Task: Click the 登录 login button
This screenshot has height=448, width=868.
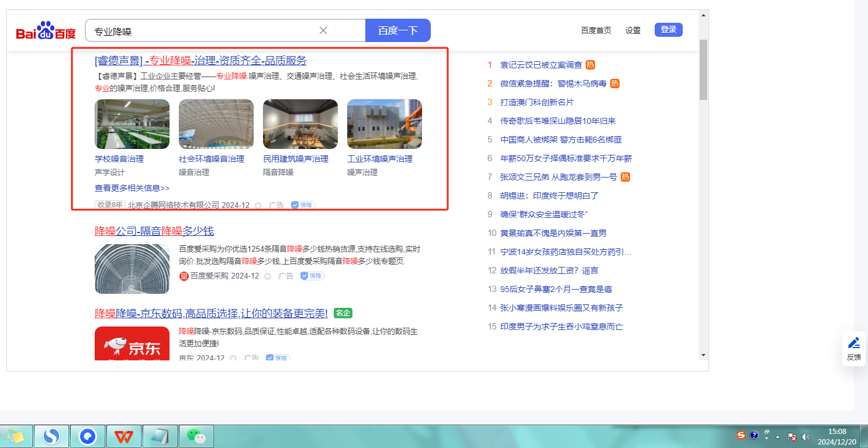Action: point(668,30)
